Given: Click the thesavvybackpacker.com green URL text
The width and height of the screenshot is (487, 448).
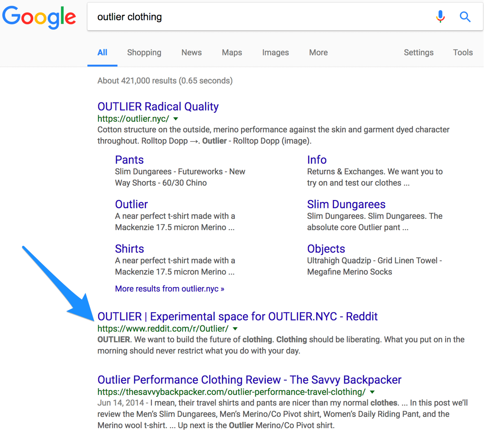Looking at the screenshot, I should (x=232, y=392).
